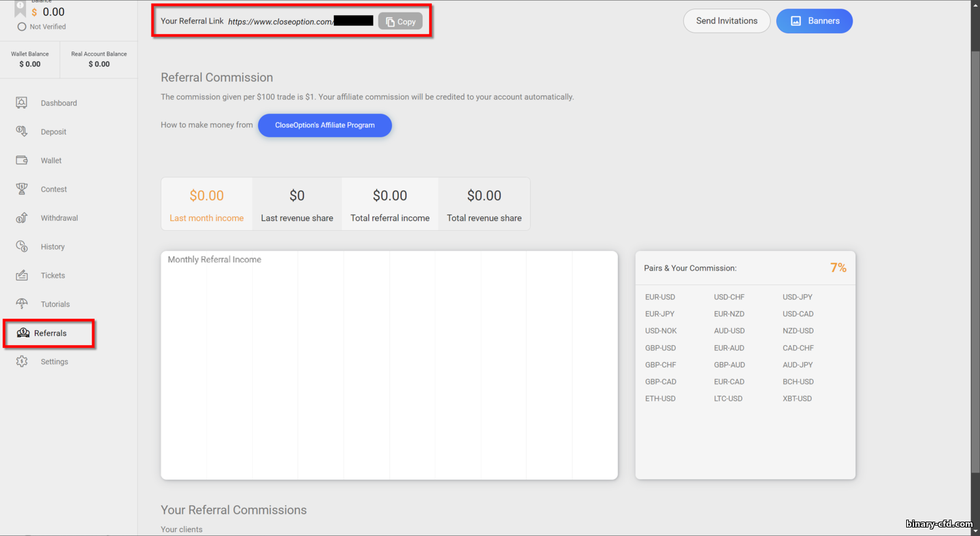The width and height of the screenshot is (980, 536).
Task: Switch to Last revenue share tab
Action: (x=297, y=204)
